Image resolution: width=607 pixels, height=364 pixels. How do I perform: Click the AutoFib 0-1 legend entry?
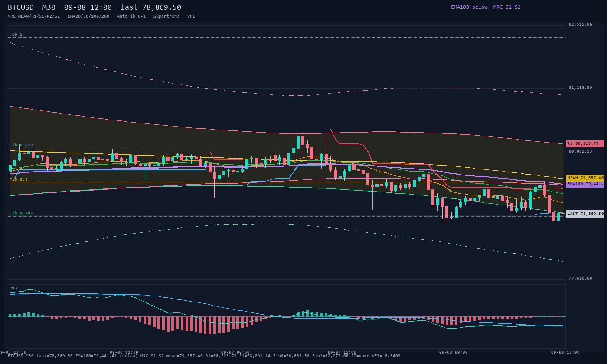131,16
